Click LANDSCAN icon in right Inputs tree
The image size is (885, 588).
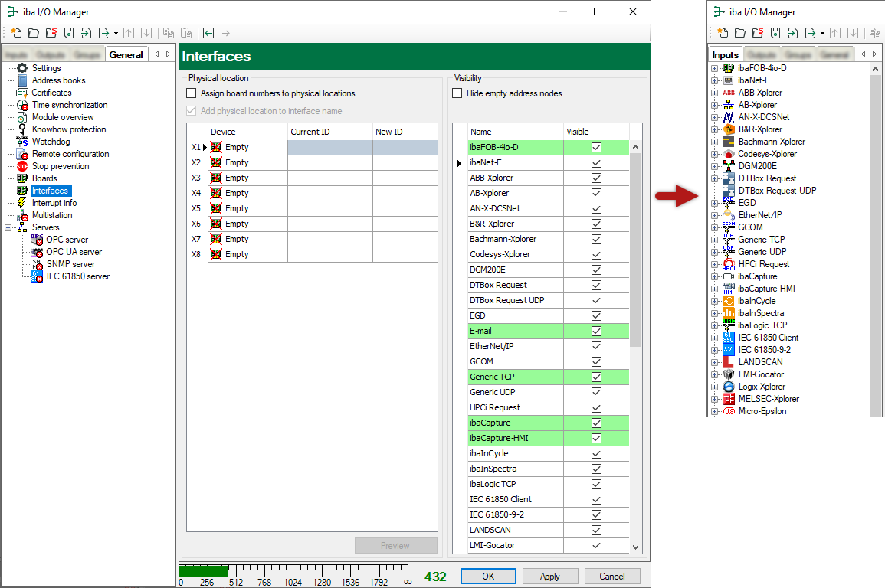[x=729, y=362]
